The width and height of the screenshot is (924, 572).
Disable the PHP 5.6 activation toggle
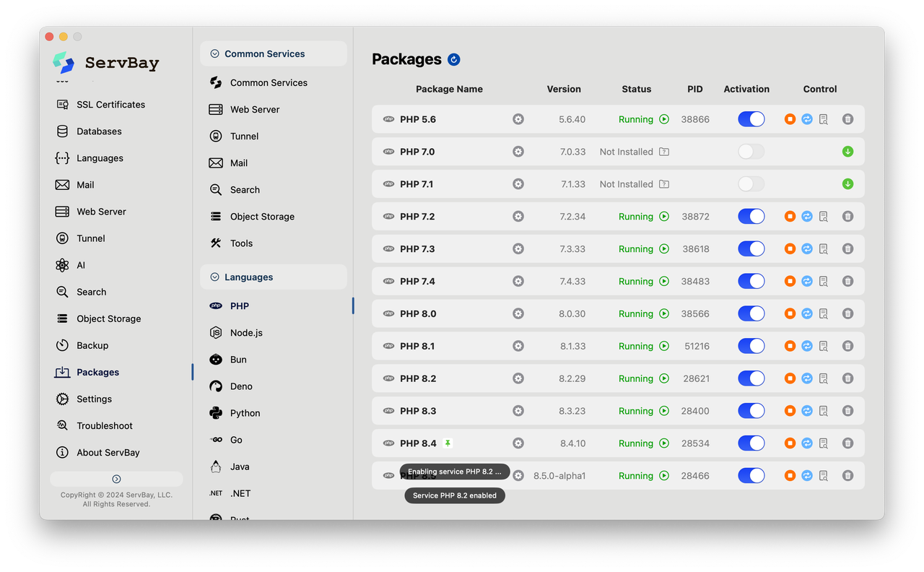point(751,119)
